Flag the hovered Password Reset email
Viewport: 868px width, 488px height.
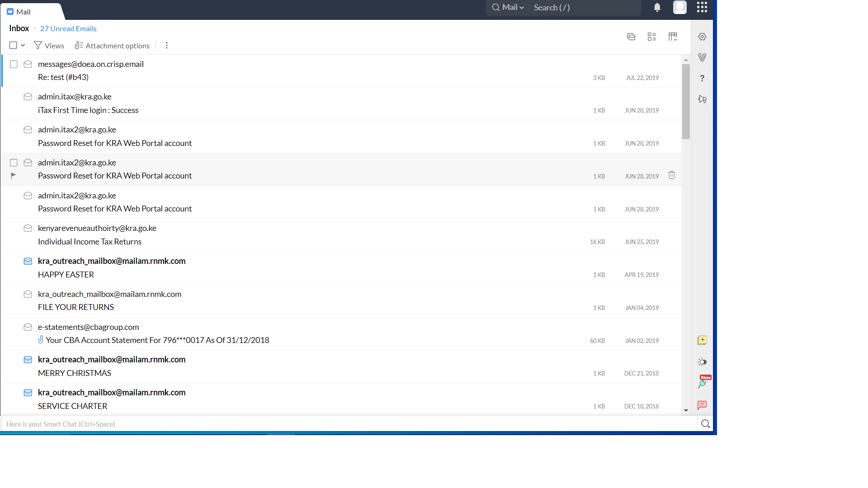coord(14,175)
